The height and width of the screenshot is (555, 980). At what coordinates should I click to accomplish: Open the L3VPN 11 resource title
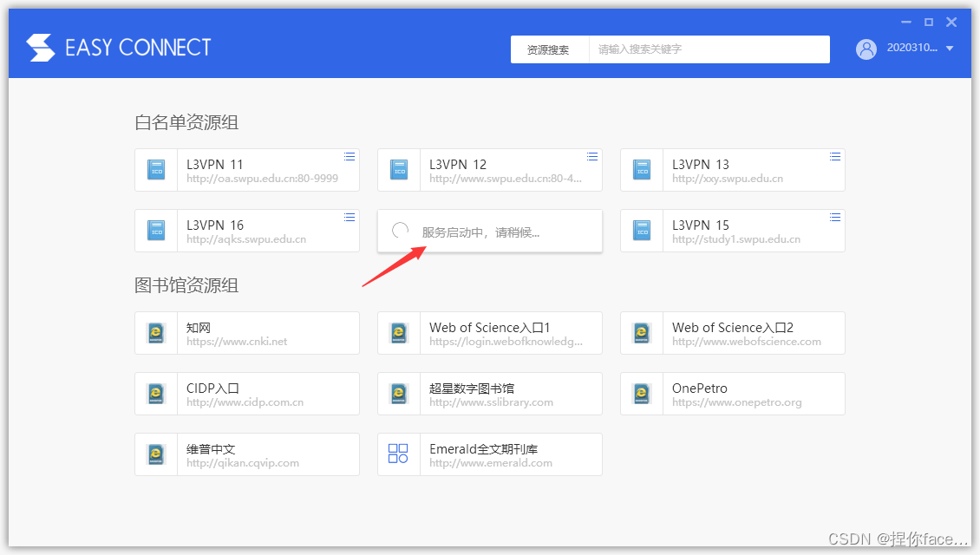coord(214,165)
